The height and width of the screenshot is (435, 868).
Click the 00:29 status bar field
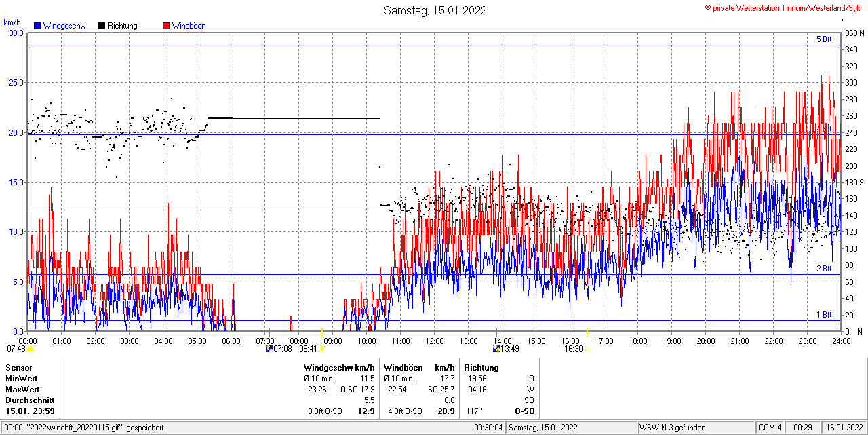pyautogui.click(x=803, y=428)
